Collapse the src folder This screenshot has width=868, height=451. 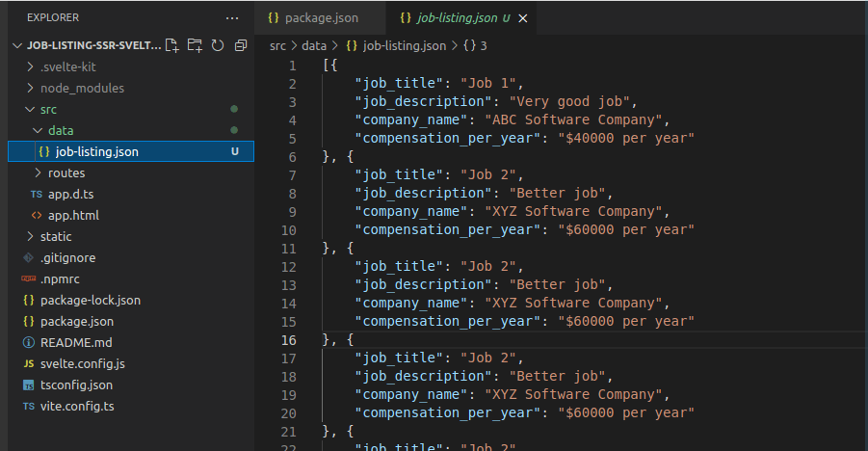click(x=30, y=109)
